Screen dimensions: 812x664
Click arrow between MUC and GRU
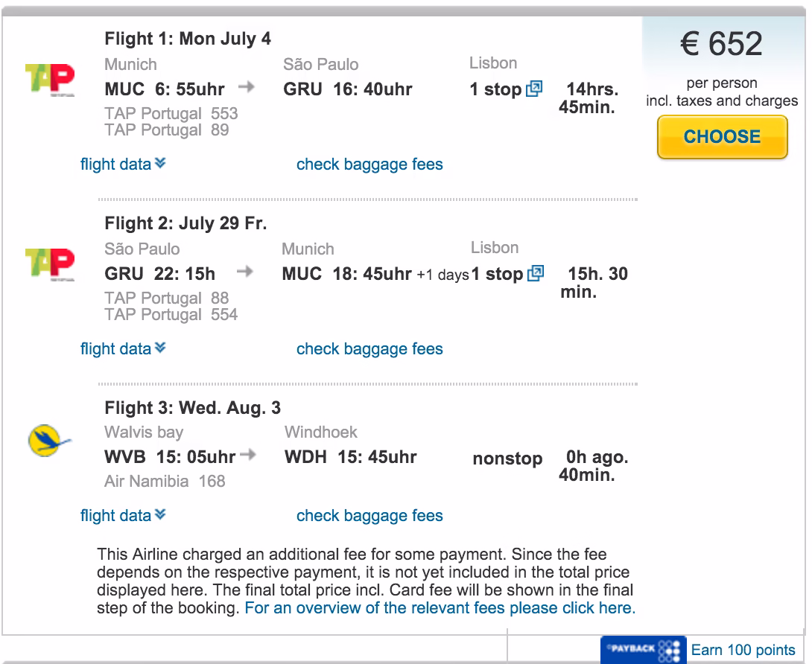click(x=247, y=87)
